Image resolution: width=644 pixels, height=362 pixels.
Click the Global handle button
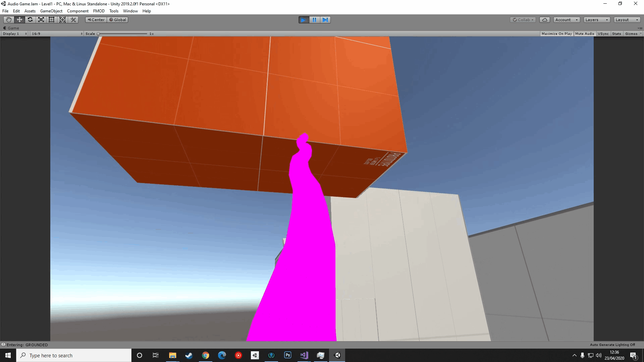point(118,20)
